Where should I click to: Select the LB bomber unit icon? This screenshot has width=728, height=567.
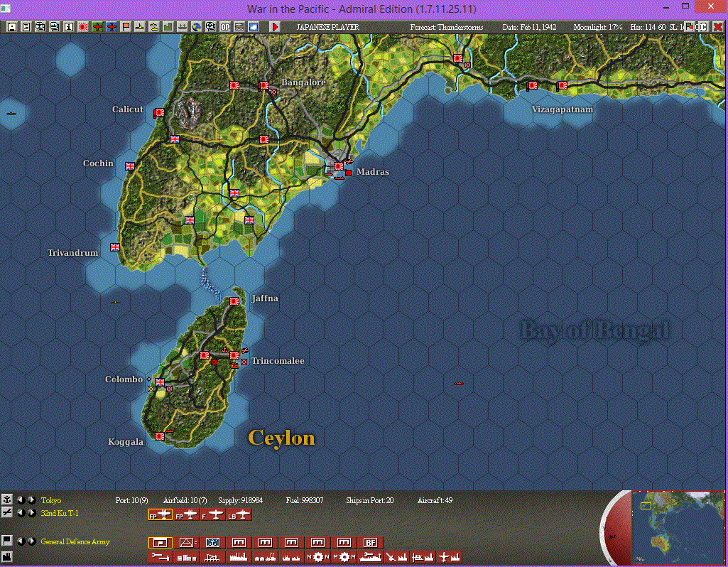pyautogui.click(x=239, y=515)
